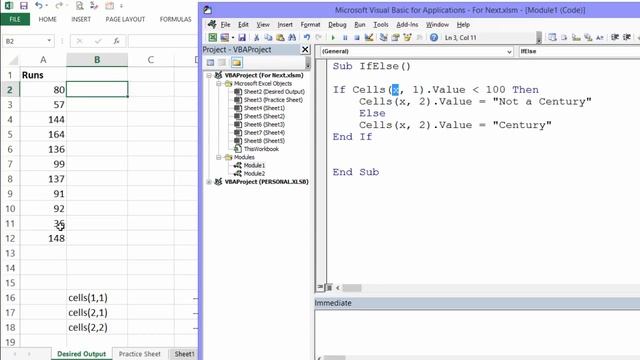The width and height of the screenshot is (640, 360).
Task: Open Find with the binoculars icon
Action: [x=292, y=38]
